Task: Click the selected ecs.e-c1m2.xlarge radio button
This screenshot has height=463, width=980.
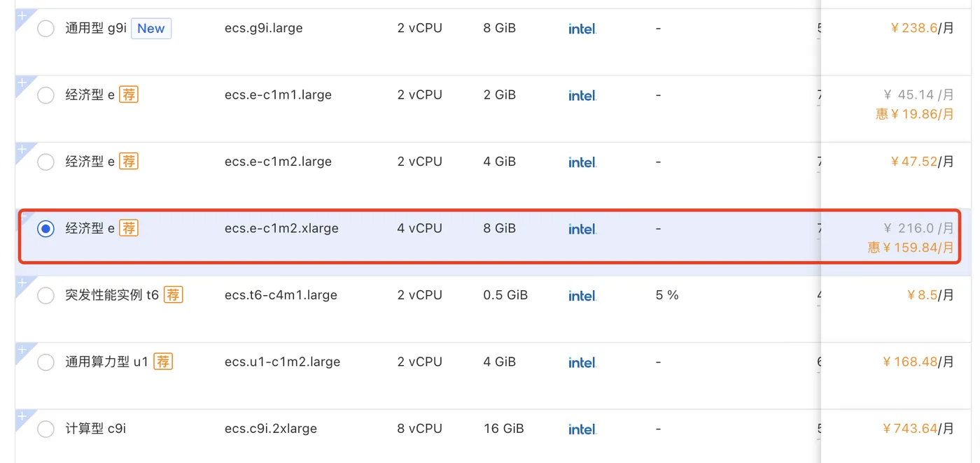Action: [x=45, y=229]
